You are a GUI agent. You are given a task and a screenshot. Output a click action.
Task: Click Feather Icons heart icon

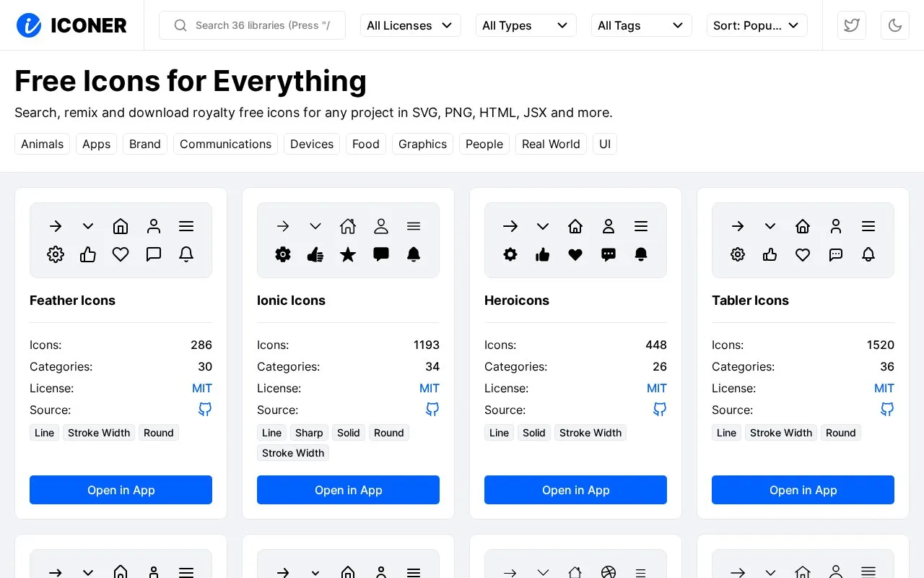coord(121,254)
